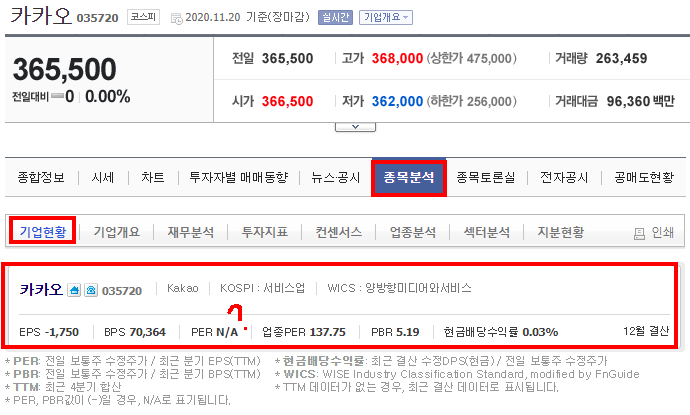Click the EPS value -1,750
Image resolution: width=690 pixels, height=415 pixels.
[62, 332]
